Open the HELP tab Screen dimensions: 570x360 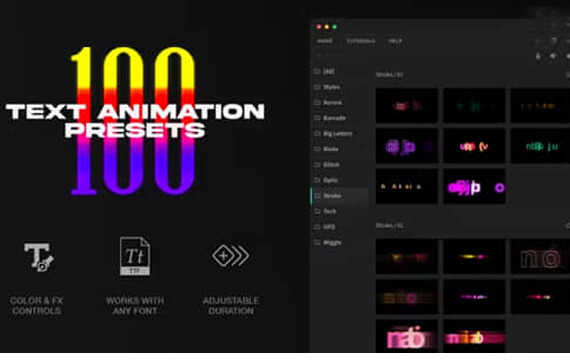[x=395, y=41]
